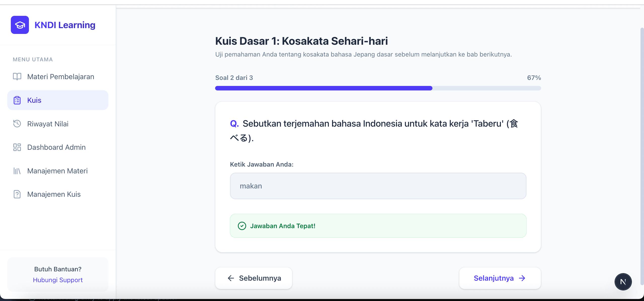644x301 pixels.
Task: Click the KNDI Learning title text
Action: click(x=65, y=25)
